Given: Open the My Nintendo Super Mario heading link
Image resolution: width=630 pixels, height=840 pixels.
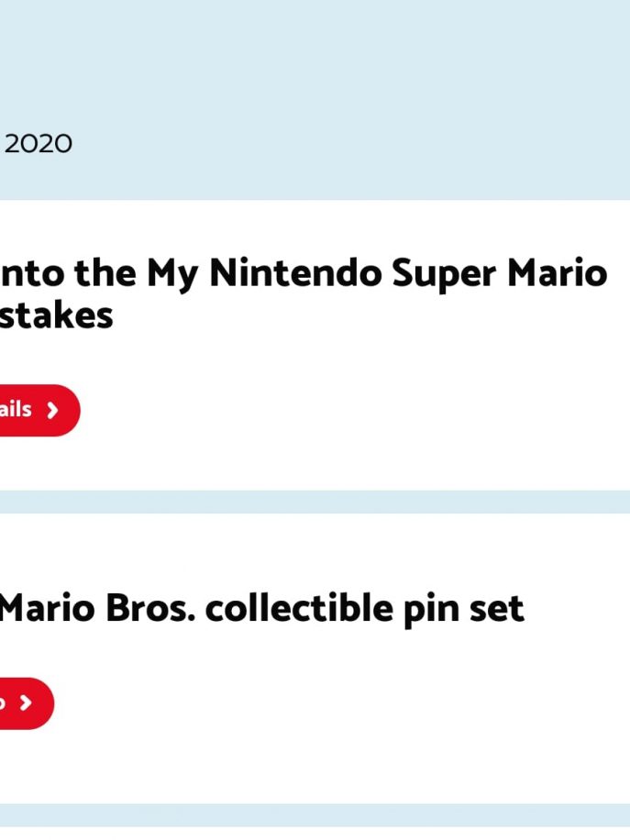Looking at the screenshot, I should click(x=304, y=293).
